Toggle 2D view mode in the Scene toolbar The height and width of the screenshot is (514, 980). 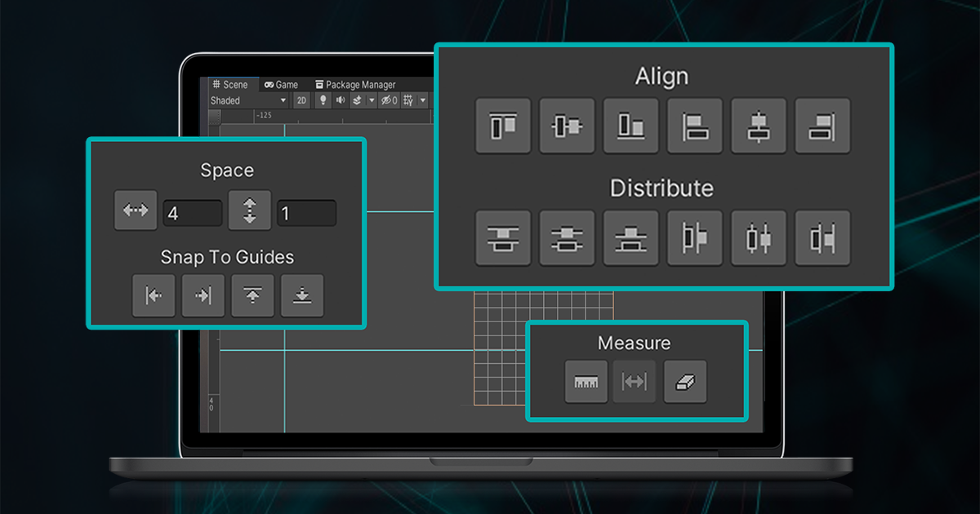pyautogui.click(x=303, y=99)
